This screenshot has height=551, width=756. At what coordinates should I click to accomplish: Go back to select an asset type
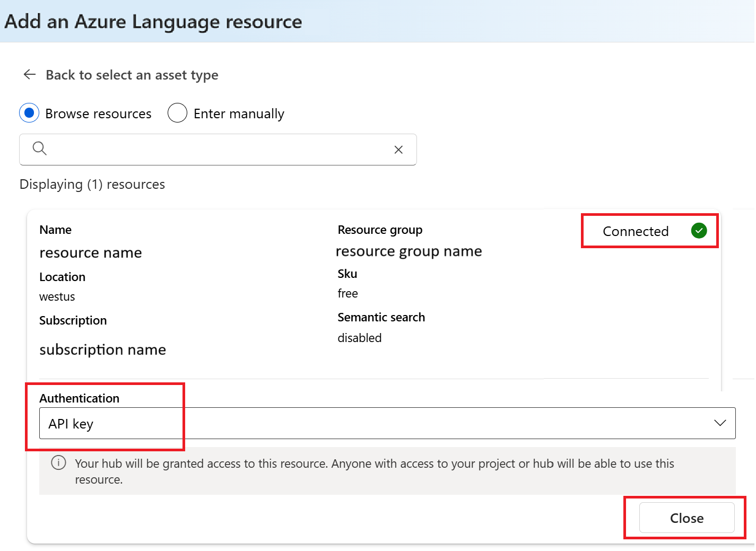click(x=132, y=75)
